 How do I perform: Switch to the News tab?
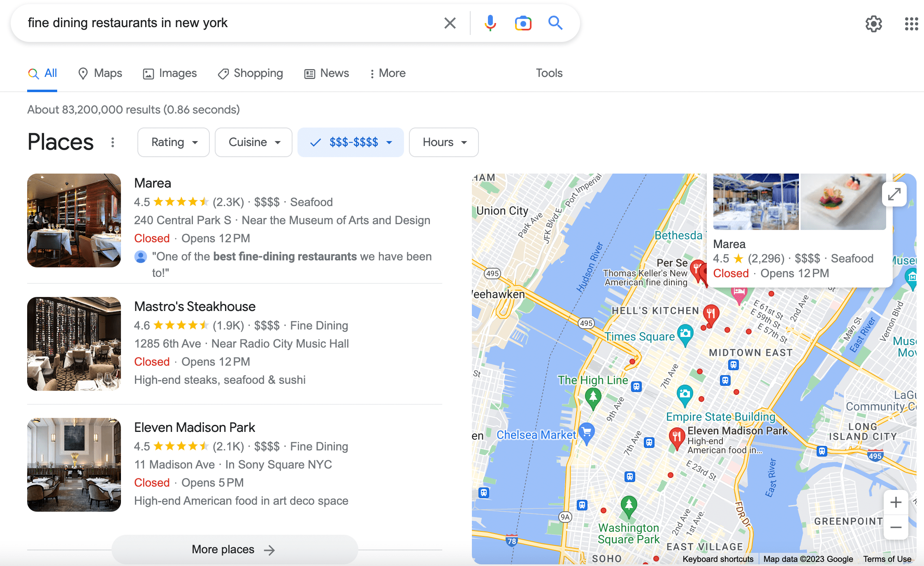327,73
